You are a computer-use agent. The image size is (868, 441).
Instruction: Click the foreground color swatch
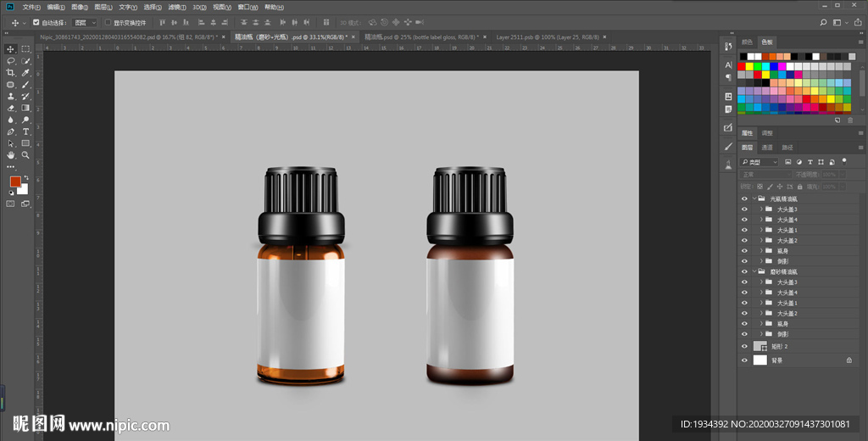point(14,181)
